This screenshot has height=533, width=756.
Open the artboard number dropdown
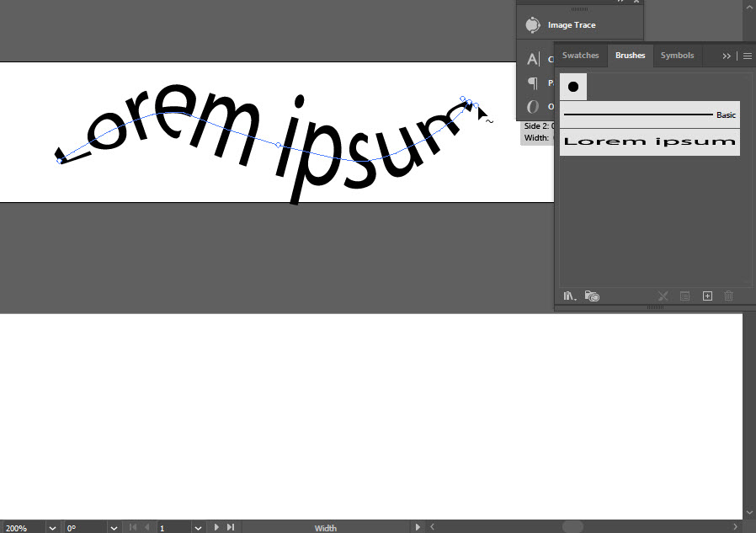tap(198, 526)
